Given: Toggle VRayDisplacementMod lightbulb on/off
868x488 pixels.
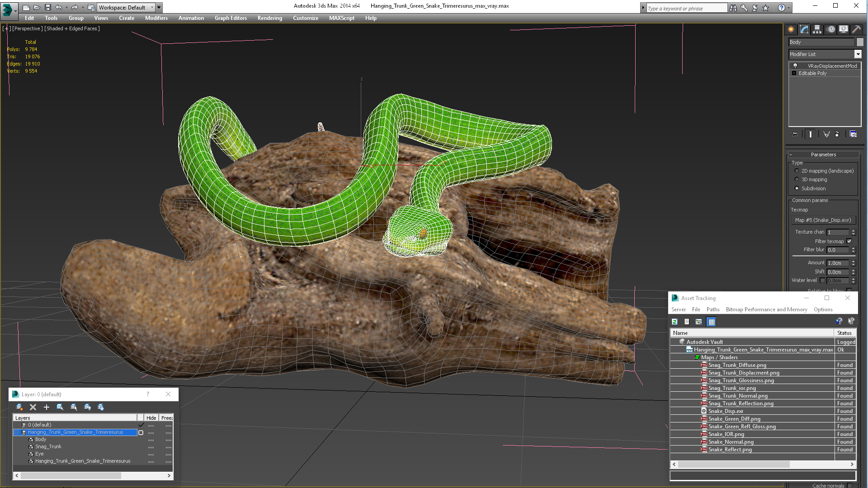Looking at the screenshot, I should coord(795,66).
